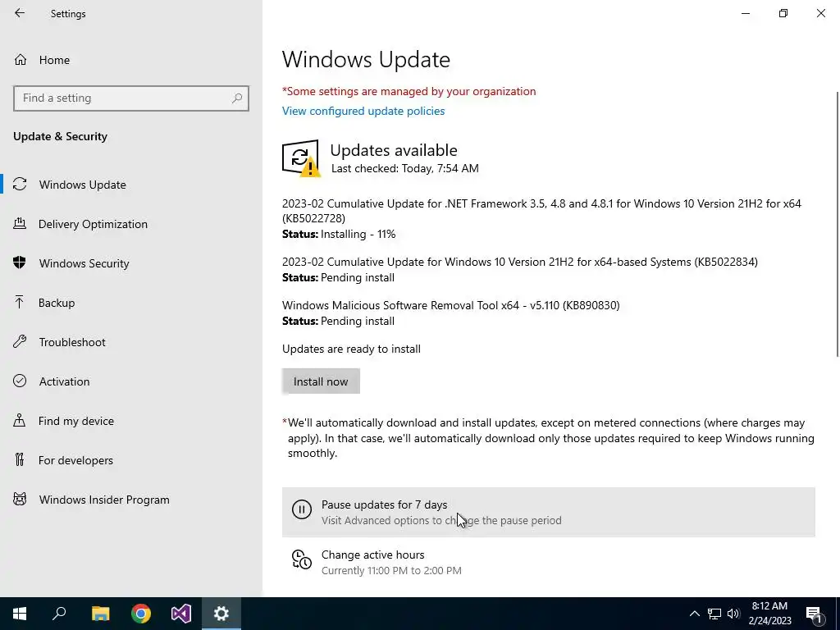The image size is (840, 630).
Task: Click the KB5022834 cumulative update text
Action: 519,262
